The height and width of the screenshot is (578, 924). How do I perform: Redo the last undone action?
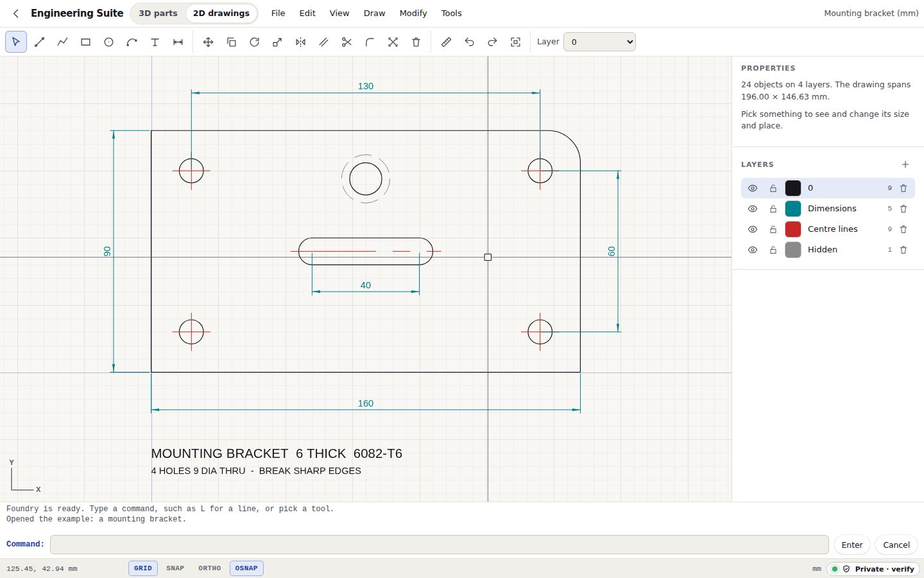(492, 42)
